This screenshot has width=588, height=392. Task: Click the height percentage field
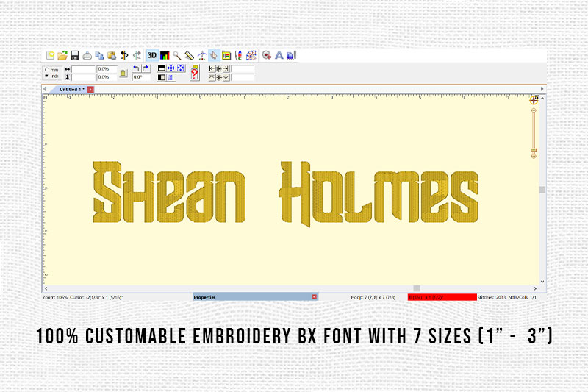107,77
